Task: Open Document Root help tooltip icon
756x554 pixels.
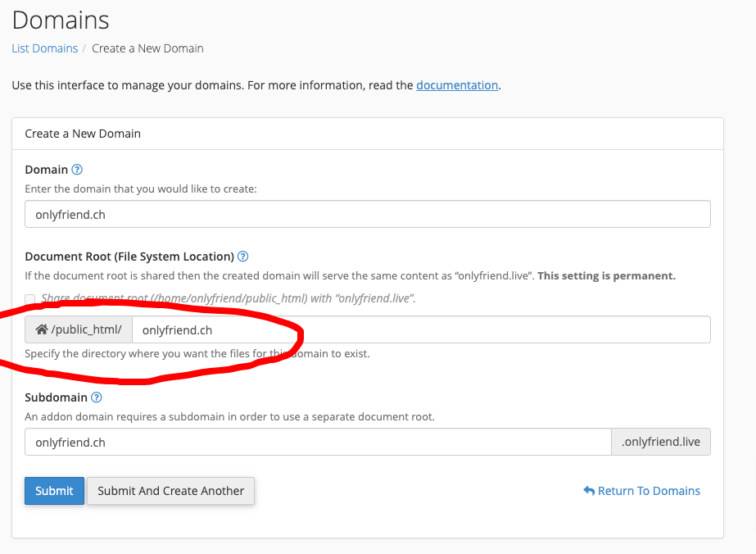Action: (x=243, y=257)
